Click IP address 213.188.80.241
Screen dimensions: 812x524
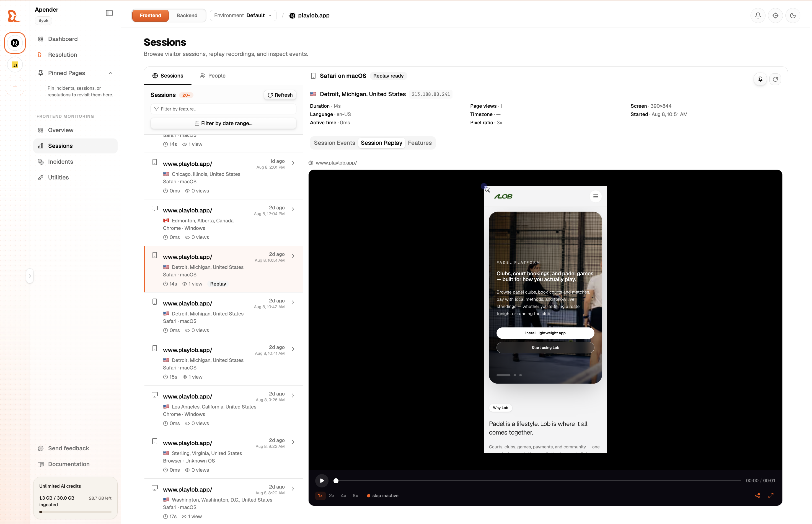click(x=430, y=94)
